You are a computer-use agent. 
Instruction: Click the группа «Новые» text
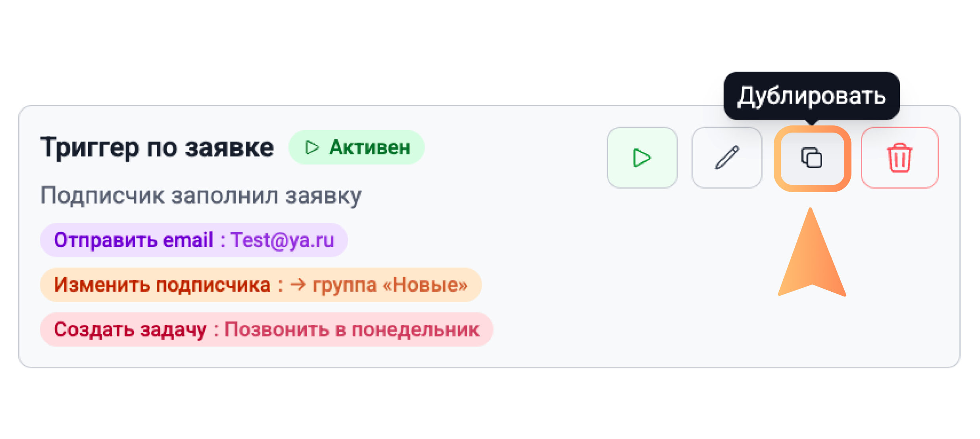[x=390, y=285]
